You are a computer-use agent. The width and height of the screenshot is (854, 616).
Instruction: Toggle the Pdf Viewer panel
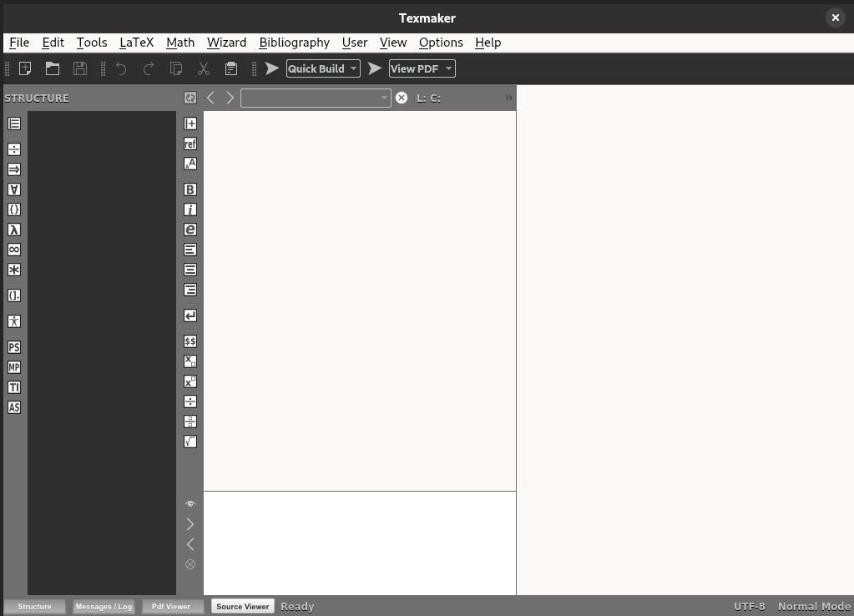click(x=171, y=607)
